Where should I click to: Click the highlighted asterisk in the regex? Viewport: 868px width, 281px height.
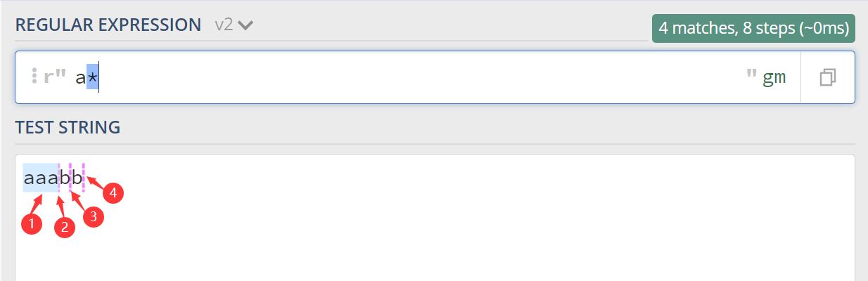pyautogui.click(x=92, y=77)
